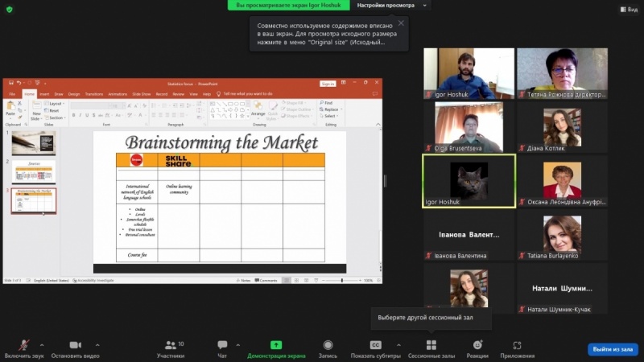Image resolution: width=644 pixels, height=362 pixels.
Task: Click the View layout button at top right
Action: click(x=628, y=9)
